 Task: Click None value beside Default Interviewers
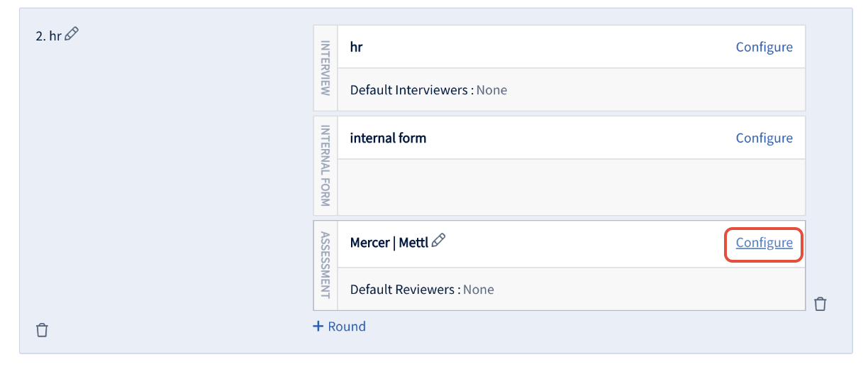(491, 90)
